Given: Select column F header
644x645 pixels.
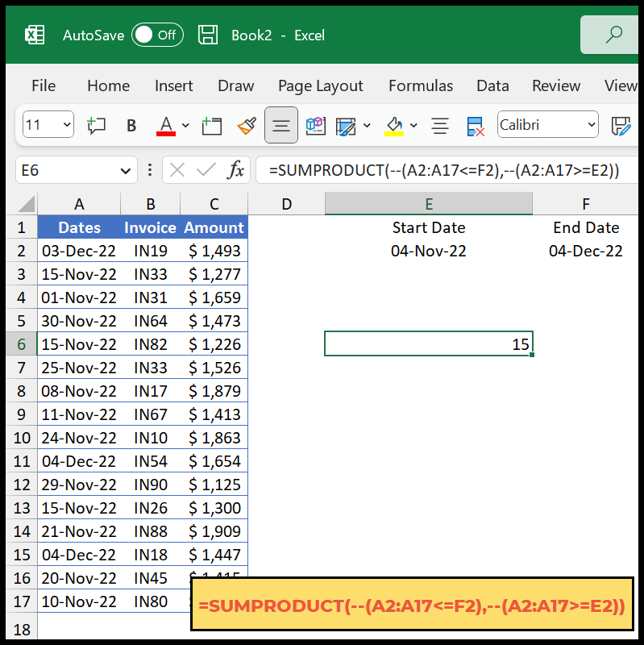Looking at the screenshot, I should pyautogui.click(x=586, y=204).
